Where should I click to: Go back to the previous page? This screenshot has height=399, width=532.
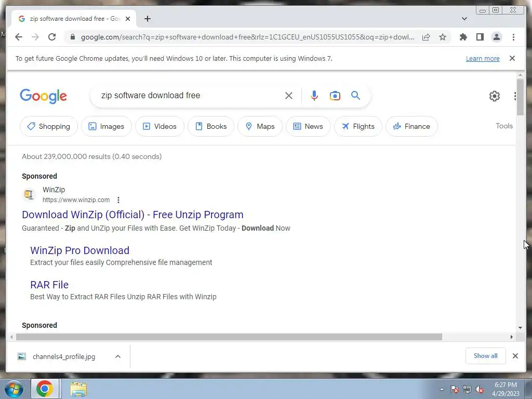pos(19,37)
